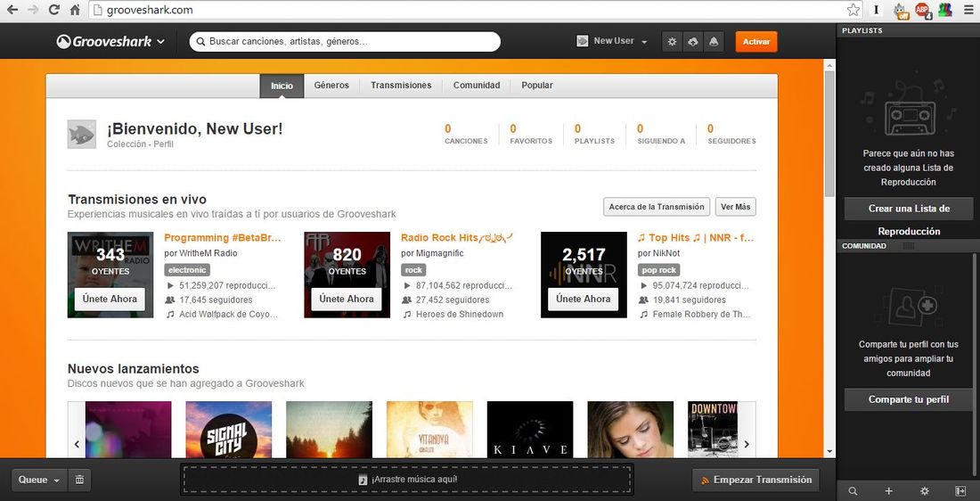Screen dimensions: 980x501
Task: Join the NNR Top Hits broadcast
Action: click(584, 299)
